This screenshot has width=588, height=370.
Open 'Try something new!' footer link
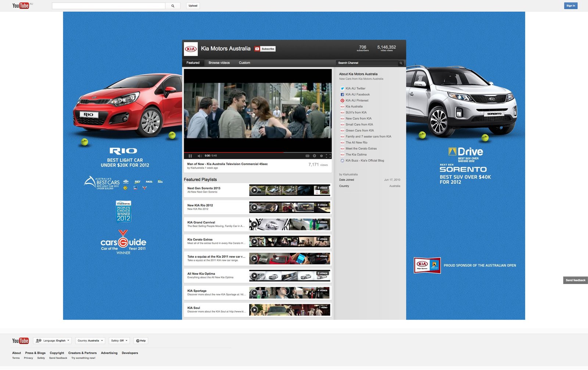[x=83, y=358]
